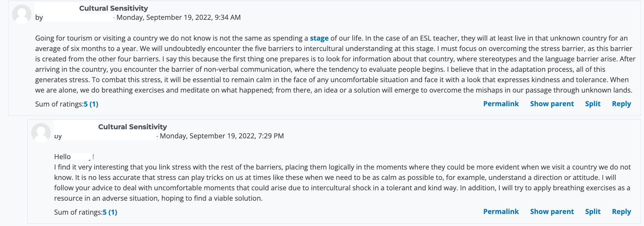Click Show parent on the first post

pyautogui.click(x=552, y=104)
